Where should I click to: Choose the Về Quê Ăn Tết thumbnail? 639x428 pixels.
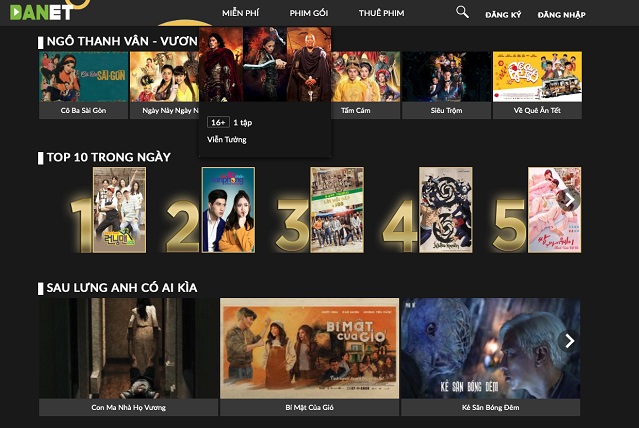[537, 77]
